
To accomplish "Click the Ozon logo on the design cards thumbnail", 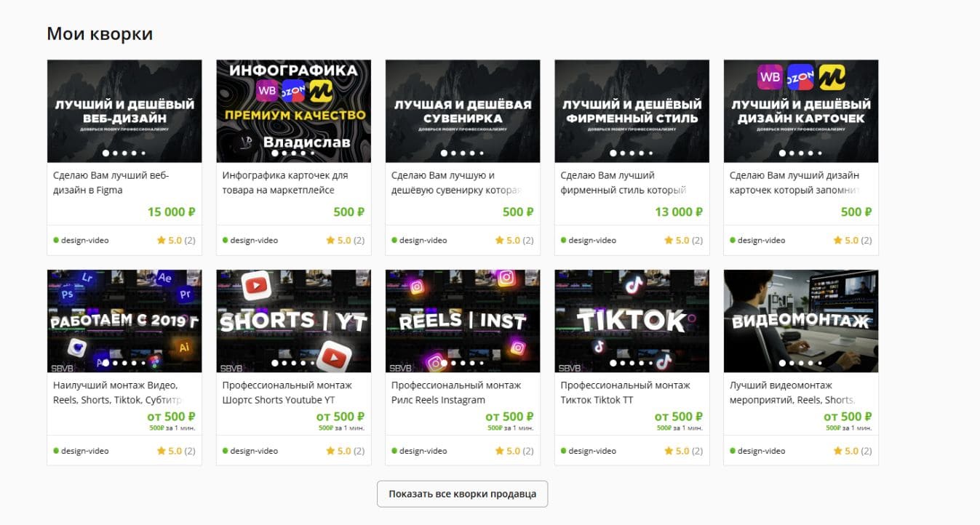I will click(800, 77).
